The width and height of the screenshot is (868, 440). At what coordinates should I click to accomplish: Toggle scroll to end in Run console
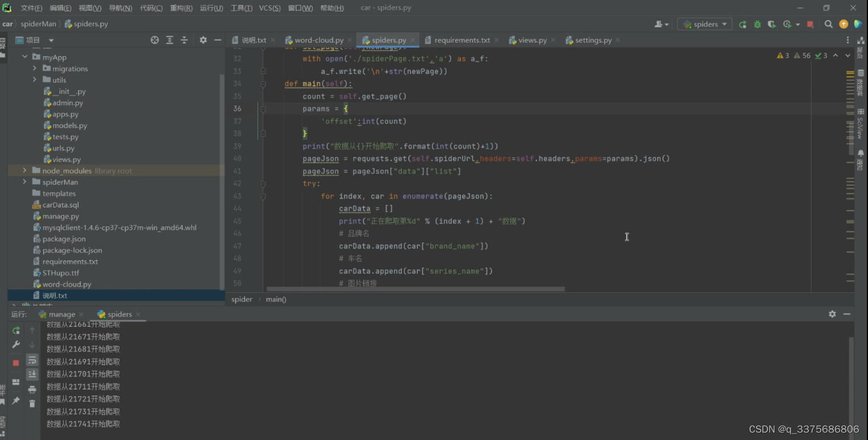(x=32, y=374)
